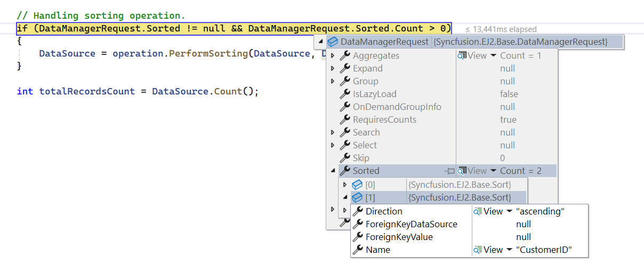The height and width of the screenshot is (271, 644).
Task: Click the IsLazyLoad value false
Action: 509,94
